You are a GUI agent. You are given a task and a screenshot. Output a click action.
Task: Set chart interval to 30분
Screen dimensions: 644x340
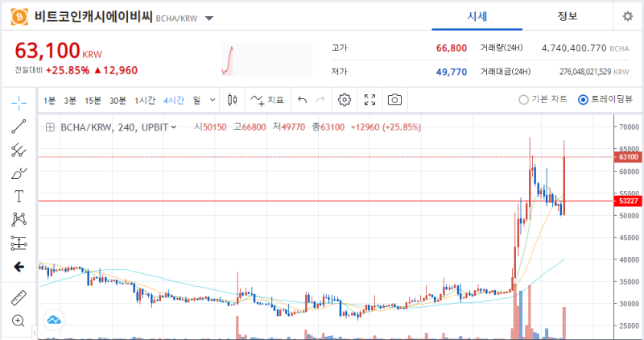click(x=118, y=101)
